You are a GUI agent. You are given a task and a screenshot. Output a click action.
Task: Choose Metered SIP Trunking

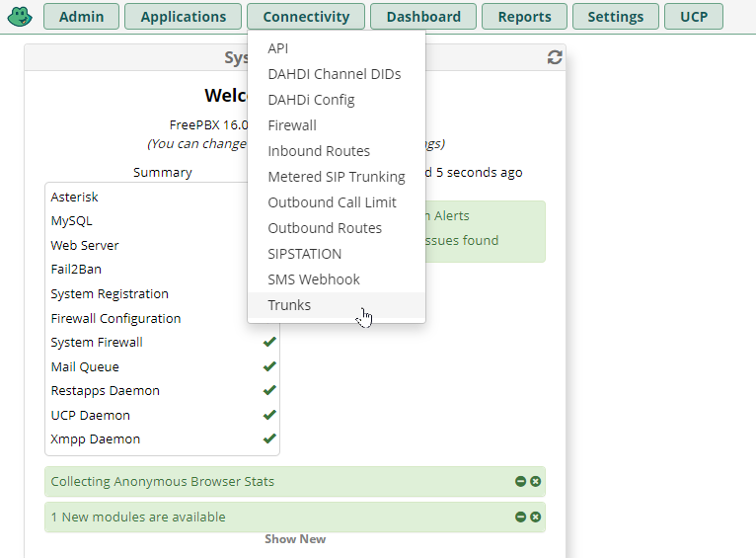click(337, 177)
